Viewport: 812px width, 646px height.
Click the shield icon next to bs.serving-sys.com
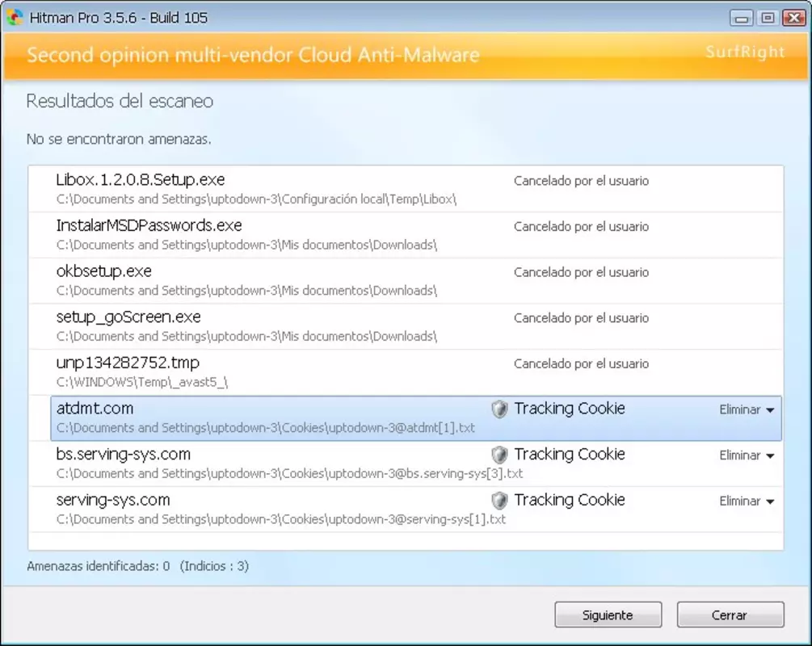coord(499,455)
